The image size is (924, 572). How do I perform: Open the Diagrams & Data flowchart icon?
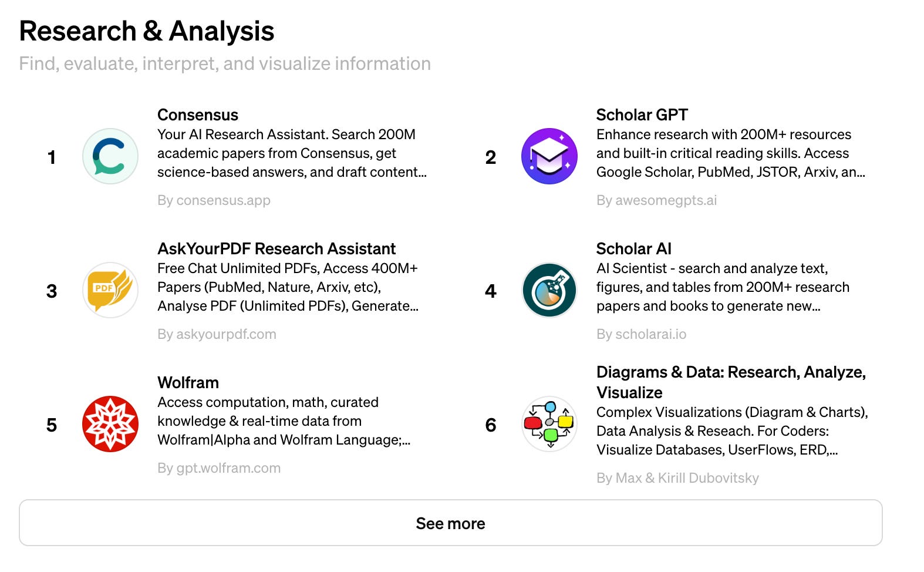pyautogui.click(x=549, y=424)
